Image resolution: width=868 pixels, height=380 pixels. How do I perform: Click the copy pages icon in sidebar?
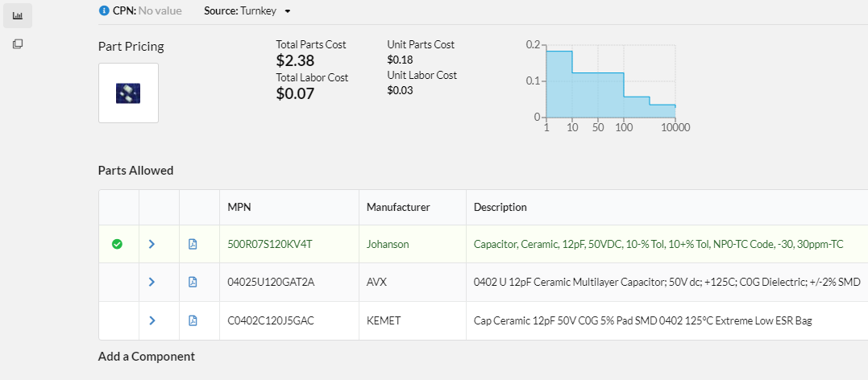(x=17, y=44)
